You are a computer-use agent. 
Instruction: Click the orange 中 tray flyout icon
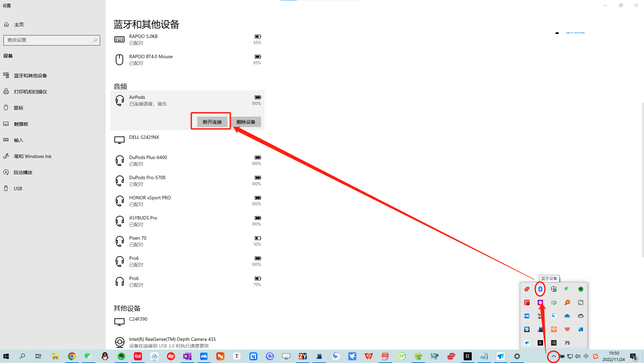pyautogui.click(x=554, y=329)
